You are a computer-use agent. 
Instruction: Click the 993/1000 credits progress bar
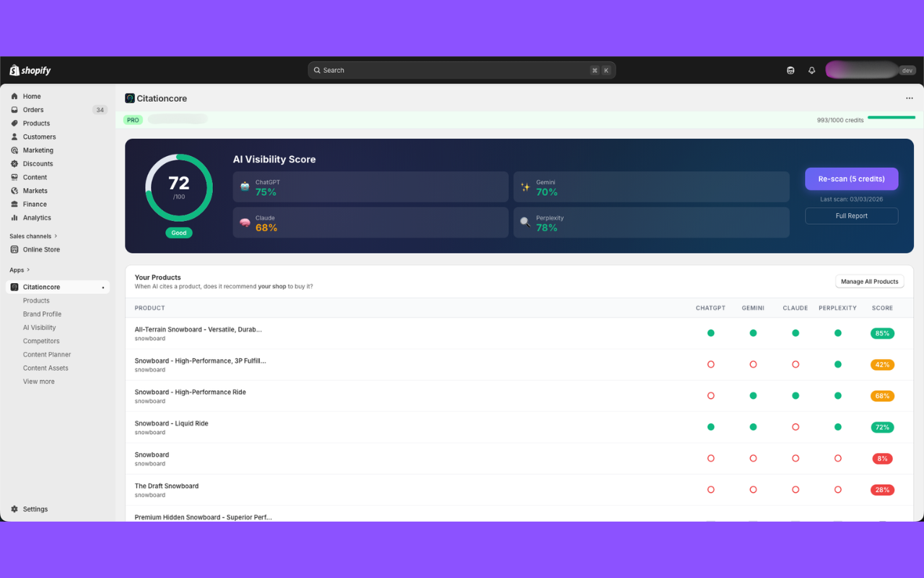click(x=892, y=116)
